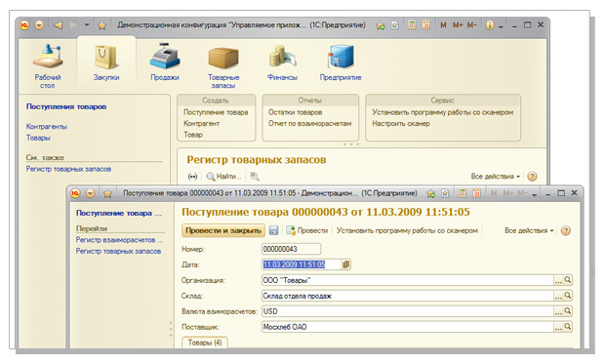Viewport: 604px width, 364px height.
Task: Open magnifier icon for Организация field
Action: (x=568, y=280)
